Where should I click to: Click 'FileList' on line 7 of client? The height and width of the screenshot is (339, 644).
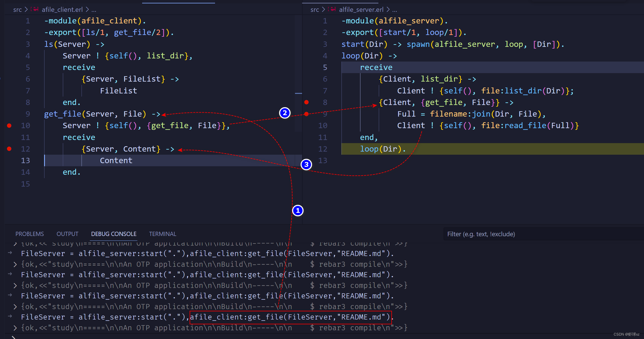tap(119, 91)
